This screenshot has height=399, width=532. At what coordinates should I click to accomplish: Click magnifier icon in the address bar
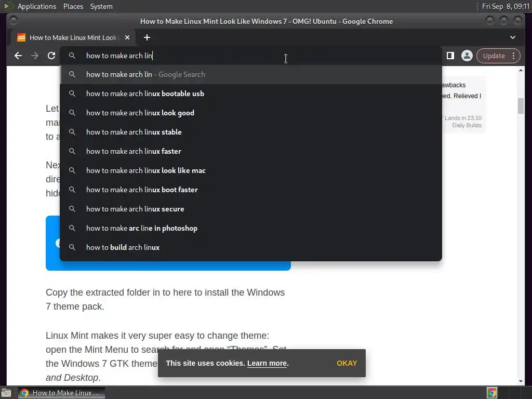click(x=72, y=55)
